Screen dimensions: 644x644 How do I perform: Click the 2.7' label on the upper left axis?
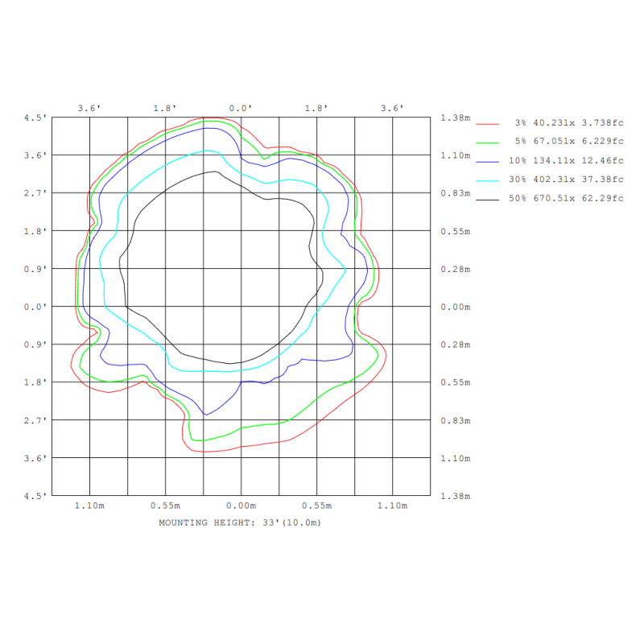point(35,193)
